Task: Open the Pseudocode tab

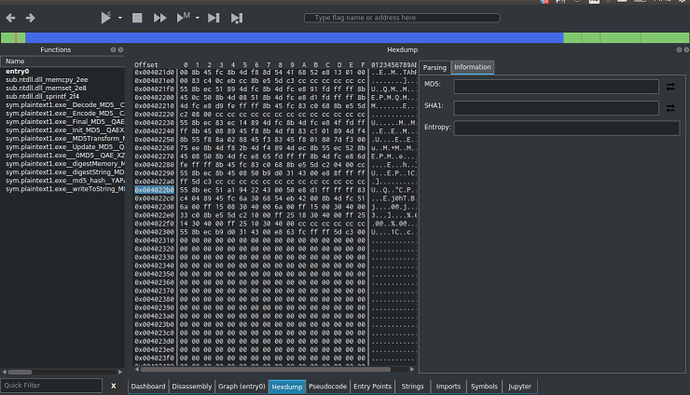Action: point(327,386)
